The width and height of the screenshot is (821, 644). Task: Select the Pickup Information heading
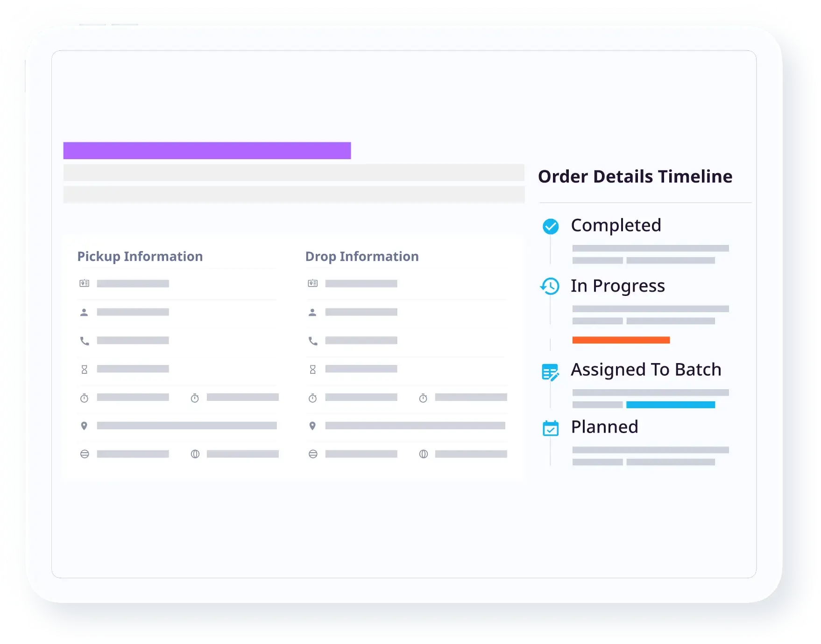pyautogui.click(x=140, y=256)
